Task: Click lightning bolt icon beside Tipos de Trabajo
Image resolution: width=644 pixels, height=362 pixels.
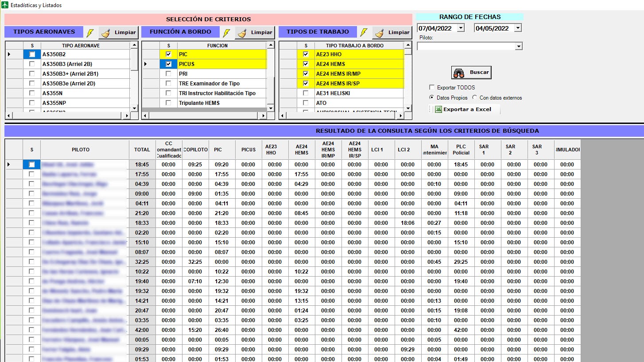Action: (x=364, y=33)
